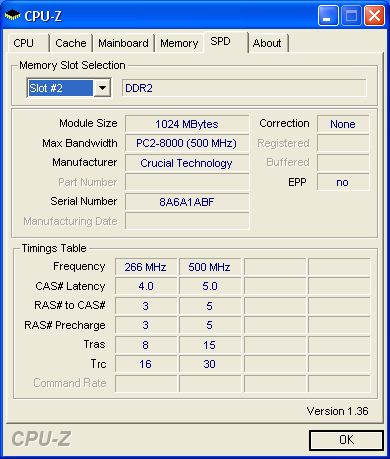The image size is (390, 459).
Task: Click the Trc value 16
Action: point(146,364)
